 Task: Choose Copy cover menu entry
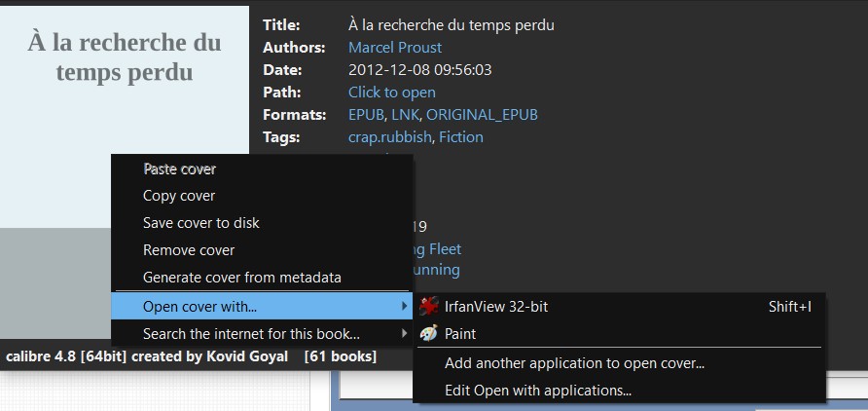point(179,196)
